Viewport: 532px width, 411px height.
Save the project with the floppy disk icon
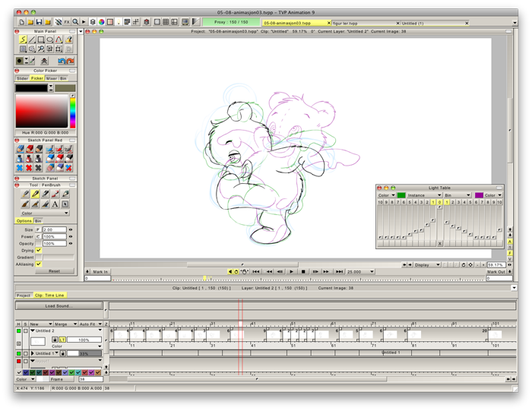pos(39,22)
